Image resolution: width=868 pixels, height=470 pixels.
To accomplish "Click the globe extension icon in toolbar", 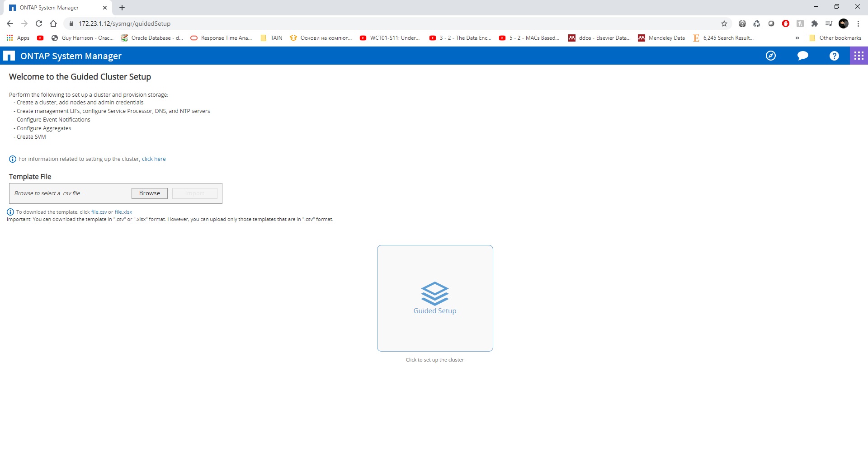I will [x=742, y=23].
